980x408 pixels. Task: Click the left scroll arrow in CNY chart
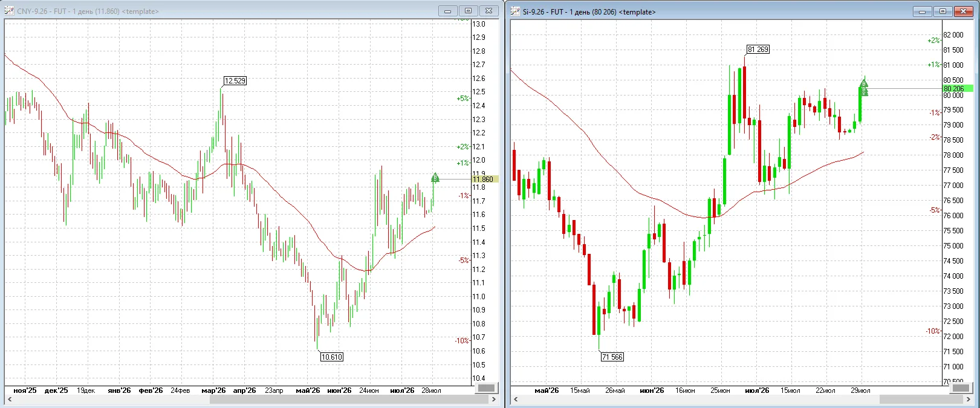coord(9,400)
